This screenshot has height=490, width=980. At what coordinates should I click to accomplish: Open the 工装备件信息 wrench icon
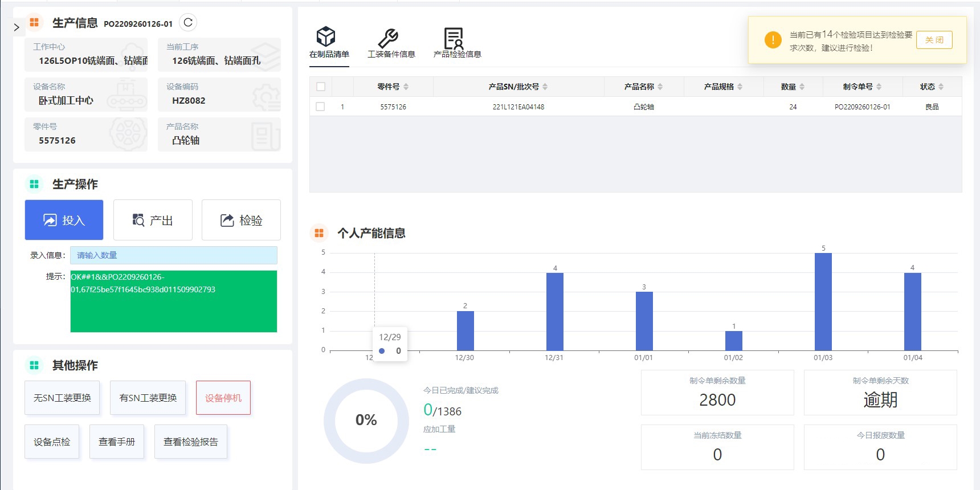pyautogui.click(x=389, y=38)
